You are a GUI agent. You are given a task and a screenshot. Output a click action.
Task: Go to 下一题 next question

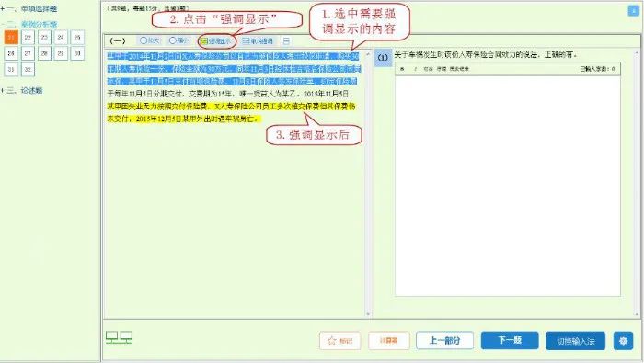click(x=510, y=340)
